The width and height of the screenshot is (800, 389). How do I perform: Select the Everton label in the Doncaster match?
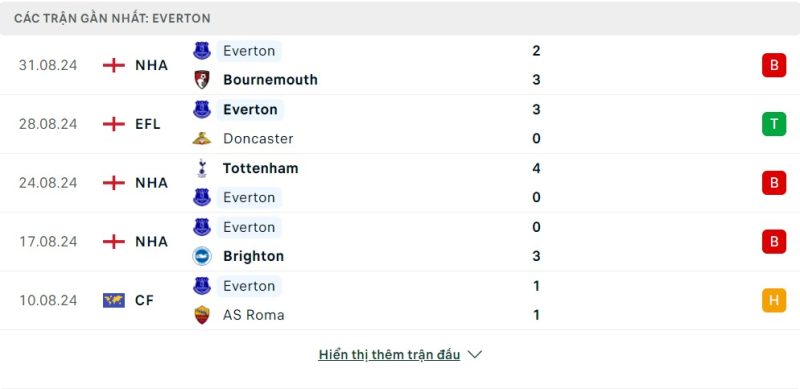(250, 109)
